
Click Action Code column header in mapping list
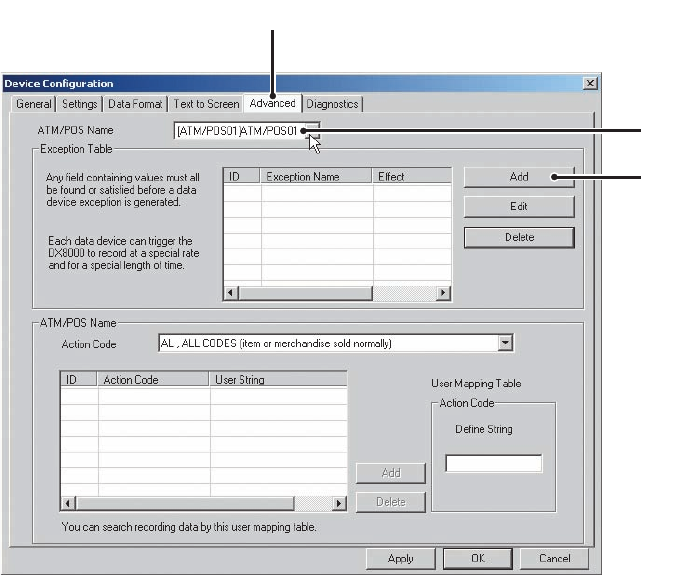point(153,380)
